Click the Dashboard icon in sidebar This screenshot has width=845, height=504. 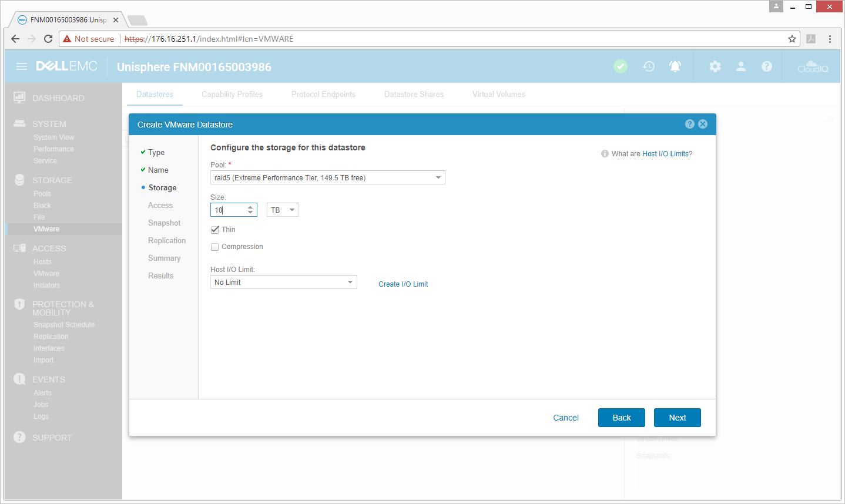pos(19,98)
